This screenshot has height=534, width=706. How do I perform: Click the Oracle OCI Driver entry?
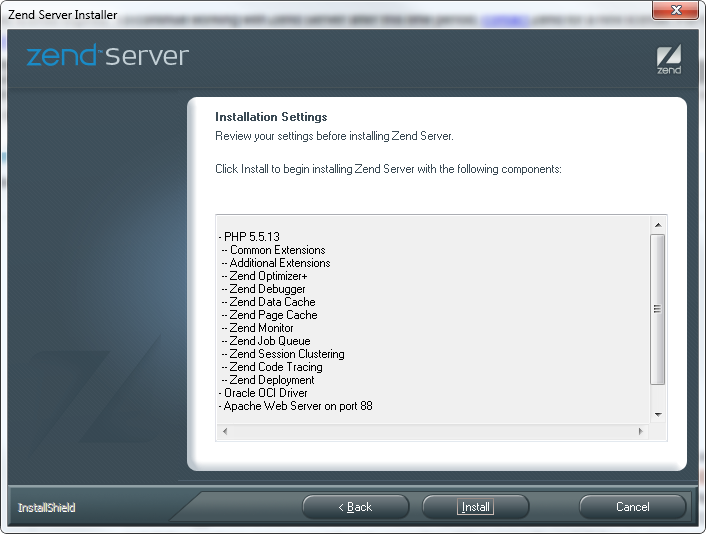[264, 393]
